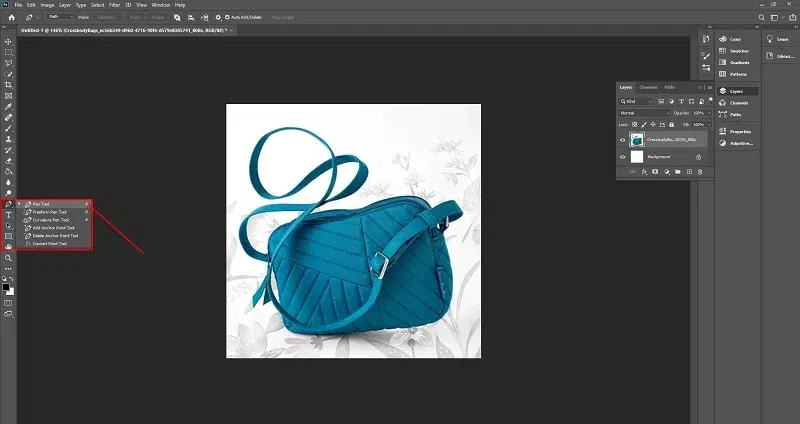Open Layers panel flyout menu
Viewport: 800px width, 424px height.
[709, 87]
